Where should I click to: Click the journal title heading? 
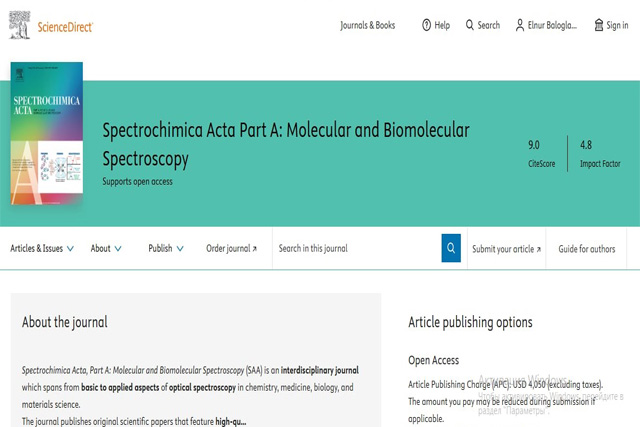pyautogui.click(x=286, y=144)
